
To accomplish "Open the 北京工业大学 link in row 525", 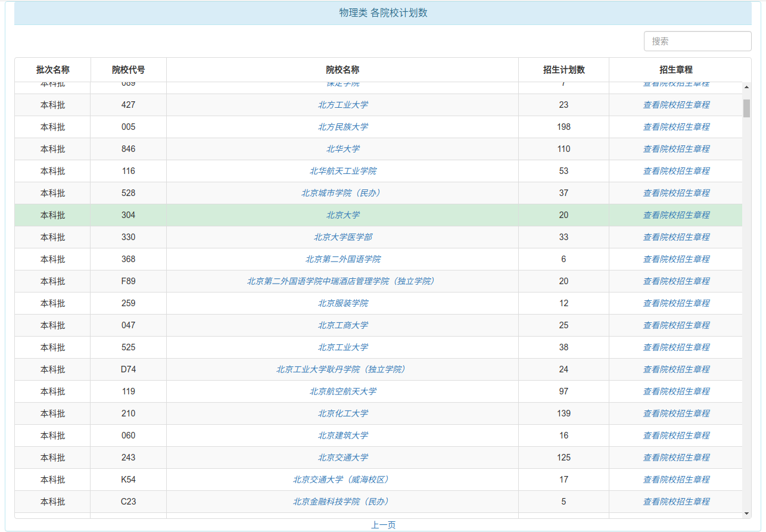I will (342, 347).
